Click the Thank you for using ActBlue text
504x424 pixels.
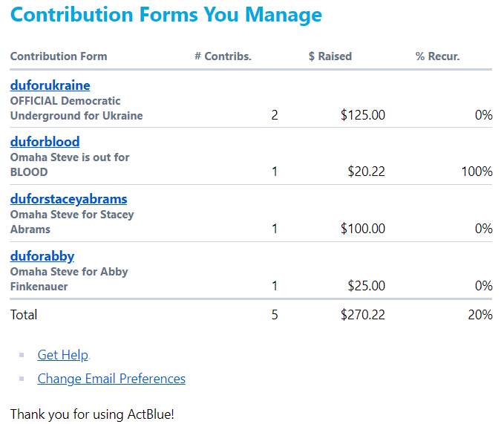[x=92, y=414]
